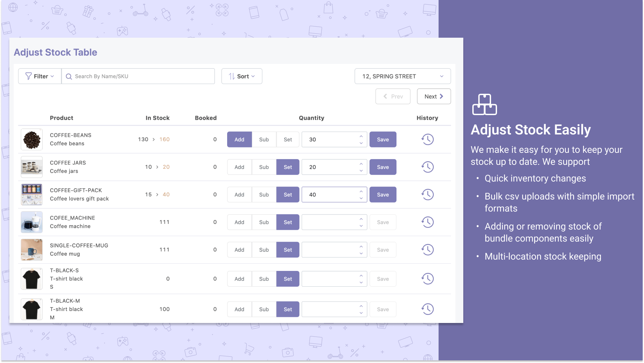Click the Coffee machine product thumbnail

tap(32, 222)
